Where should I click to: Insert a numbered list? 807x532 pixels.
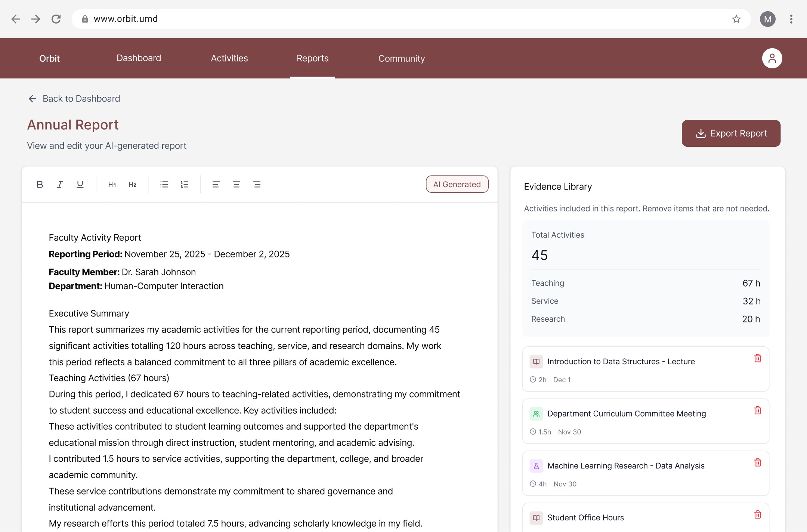(x=184, y=184)
